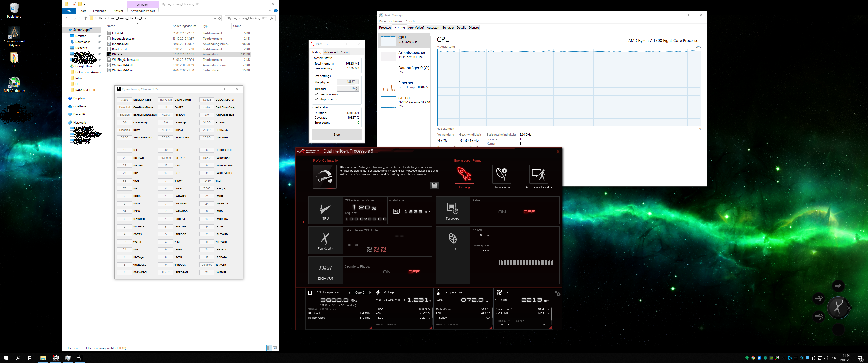Uncheck the Beep on error checkbox
868x363 pixels.
coord(316,94)
